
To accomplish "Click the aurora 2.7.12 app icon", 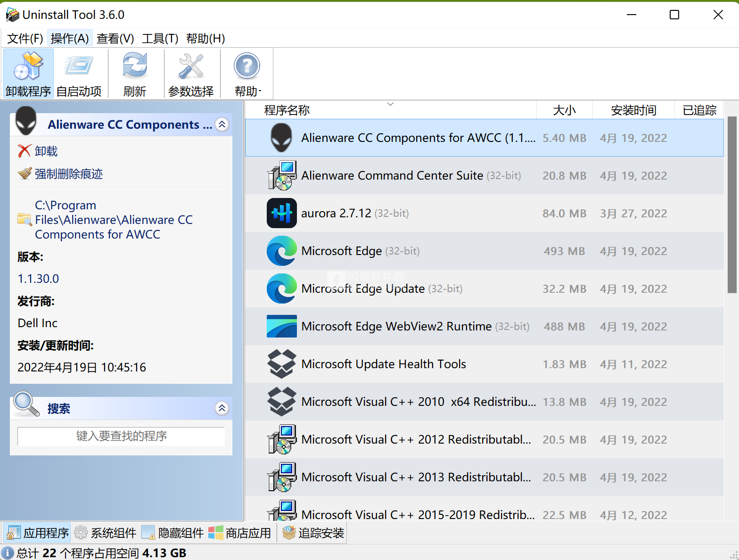I will (282, 213).
